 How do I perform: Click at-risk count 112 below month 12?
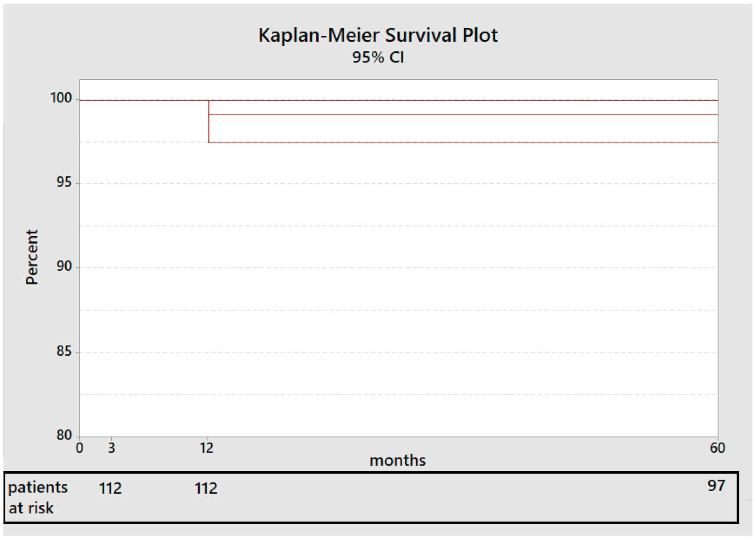point(206,488)
